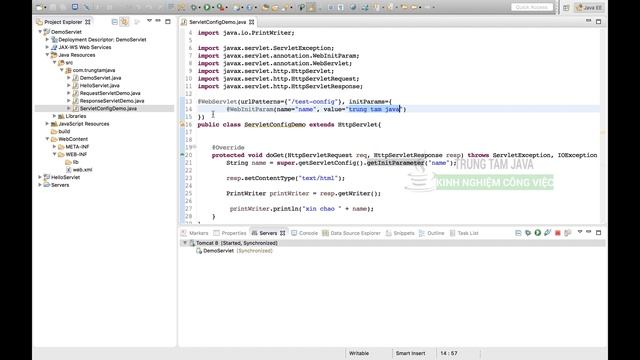Image resolution: width=640 pixels, height=360 pixels.
Task: Select ResponseServletDemo.java file
Action: [x=112, y=101]
